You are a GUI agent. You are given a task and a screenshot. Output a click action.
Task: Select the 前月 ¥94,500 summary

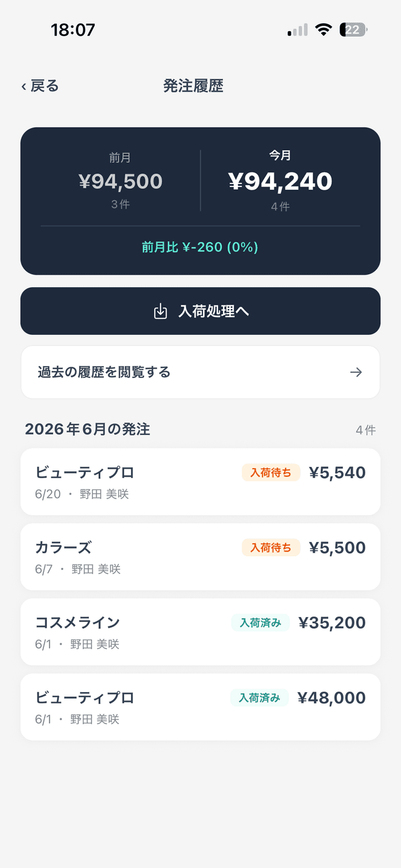[x=120, y=181]
